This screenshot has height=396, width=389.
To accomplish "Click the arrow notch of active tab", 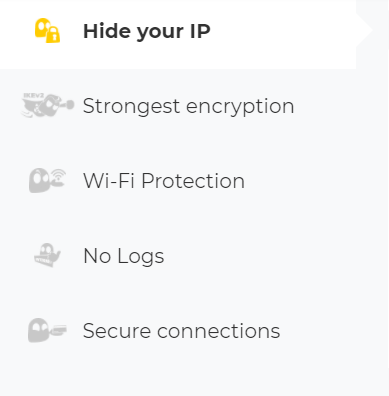I will coord(364,30).
